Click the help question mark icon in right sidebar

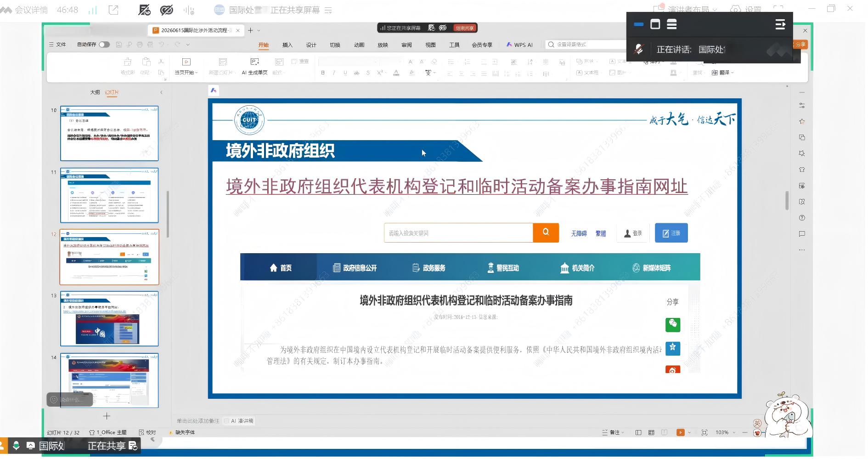coord(802,218)
